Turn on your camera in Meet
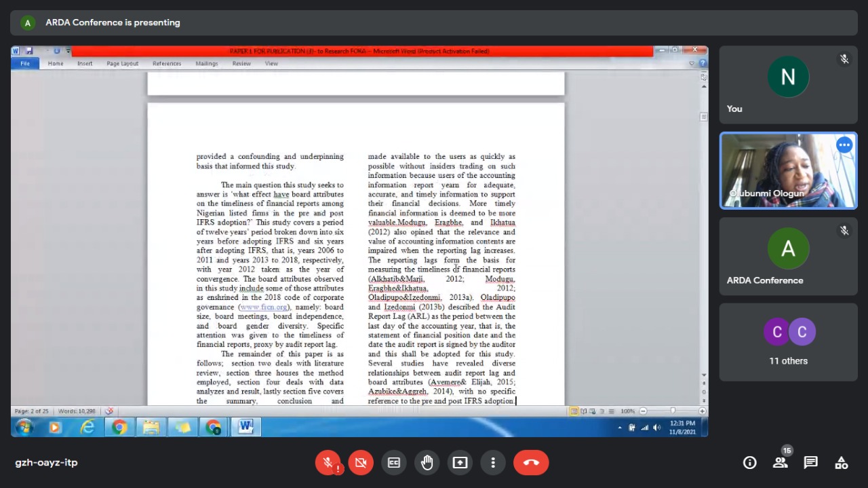 (x=361, y=463)
